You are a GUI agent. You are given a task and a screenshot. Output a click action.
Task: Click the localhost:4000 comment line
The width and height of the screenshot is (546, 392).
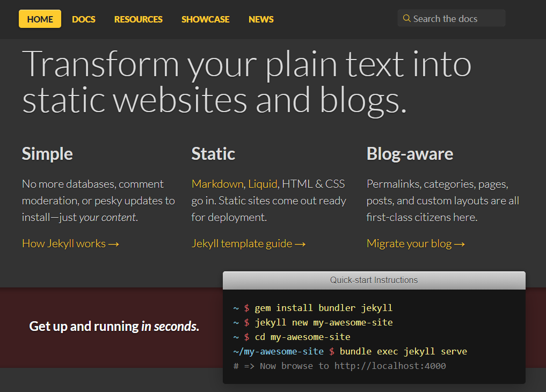pos(339,366)
